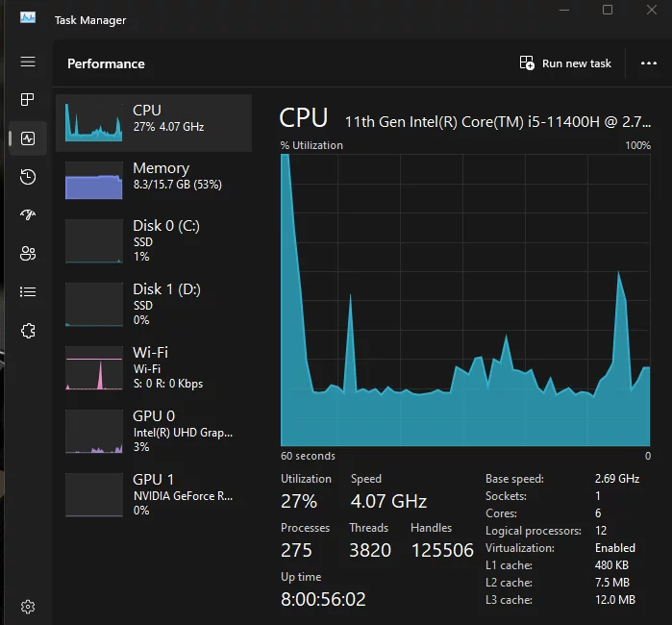672x625 pixels.
Task: Open the Startup apps page icon
Action: pos(28,214)
